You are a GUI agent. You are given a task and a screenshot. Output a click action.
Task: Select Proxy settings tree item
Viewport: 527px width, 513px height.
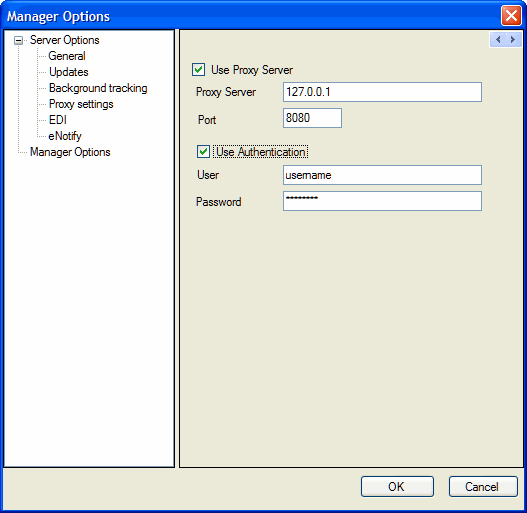pos(81,104)
